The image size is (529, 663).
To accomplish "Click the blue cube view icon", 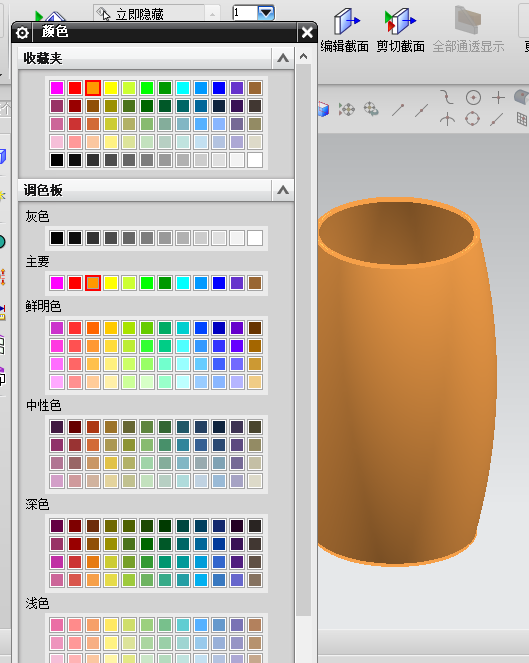I will tap(323, 110).
